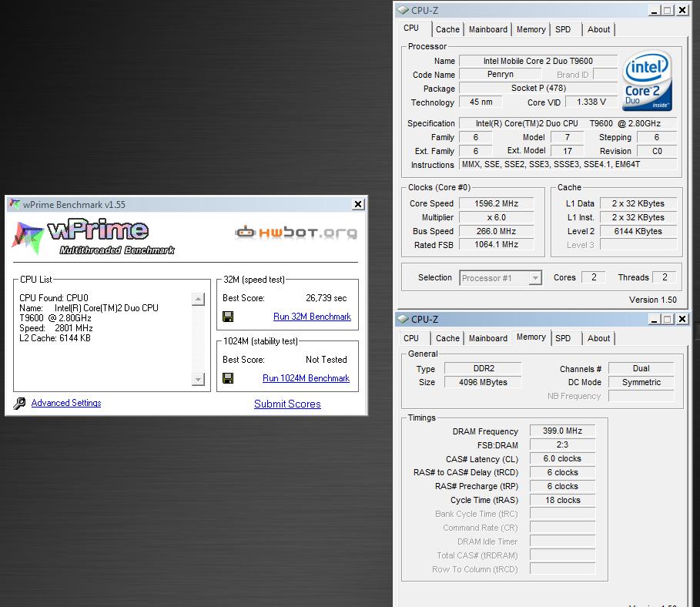Click the Level 2 cache value 6144 KBytes

click(x=638, y=231)
